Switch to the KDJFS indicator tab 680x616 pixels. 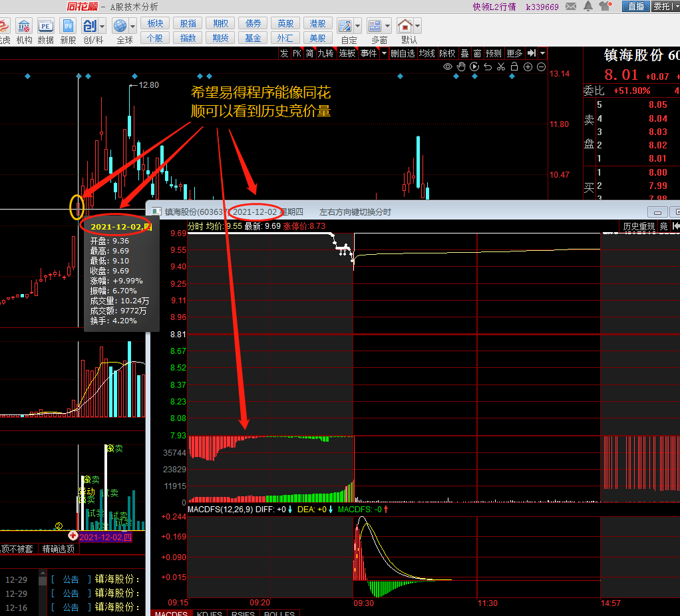tap(210, 613)
